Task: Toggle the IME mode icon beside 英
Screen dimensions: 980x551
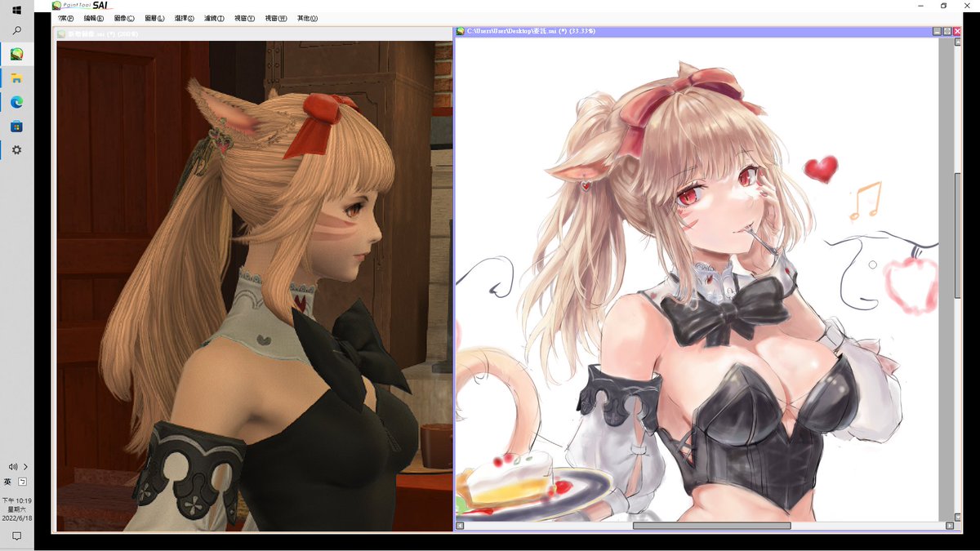Action: click(23, 482)
